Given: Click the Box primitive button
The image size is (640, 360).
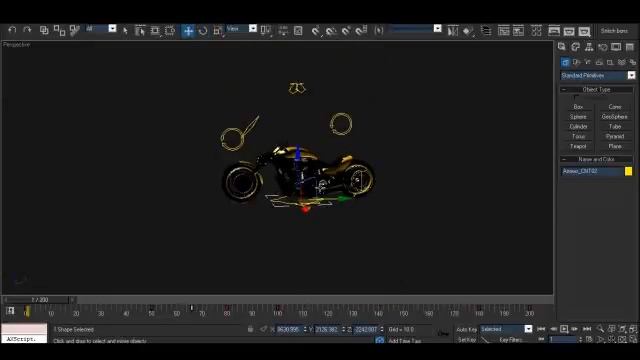Looking at the screenshot, I should pos(578,107).
